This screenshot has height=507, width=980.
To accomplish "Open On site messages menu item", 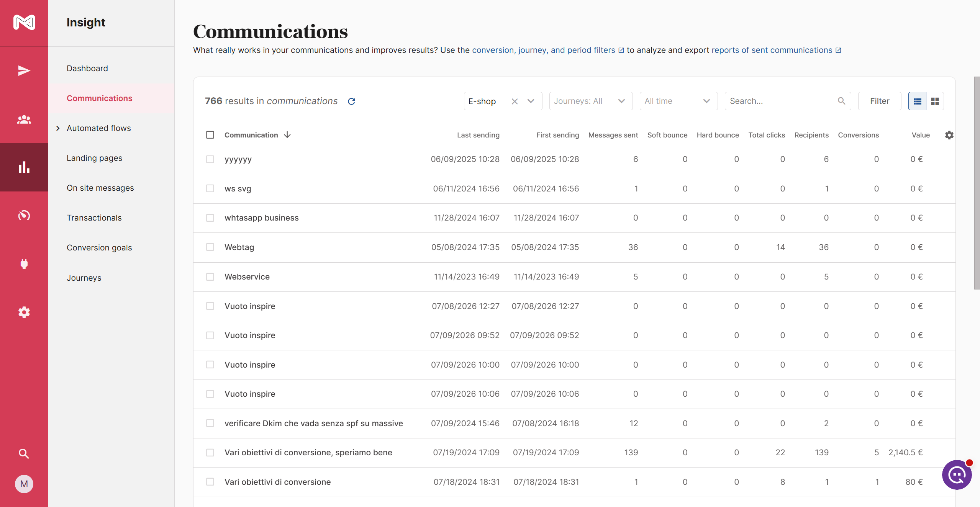I will 100,188.
